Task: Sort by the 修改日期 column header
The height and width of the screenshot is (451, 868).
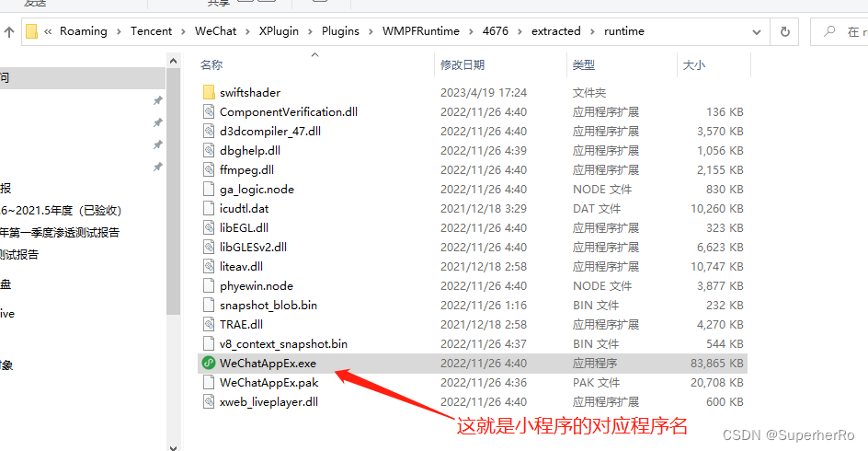Action: pos(463,64)
